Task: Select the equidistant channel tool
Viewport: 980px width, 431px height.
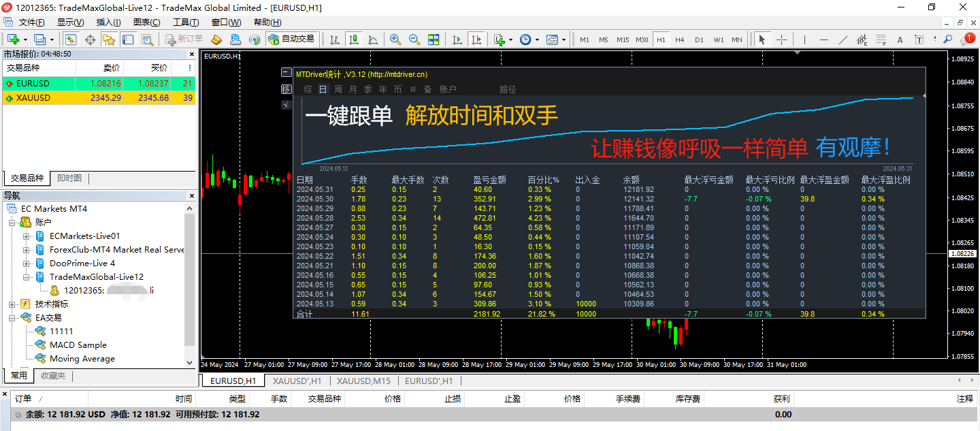Action: 862,39
